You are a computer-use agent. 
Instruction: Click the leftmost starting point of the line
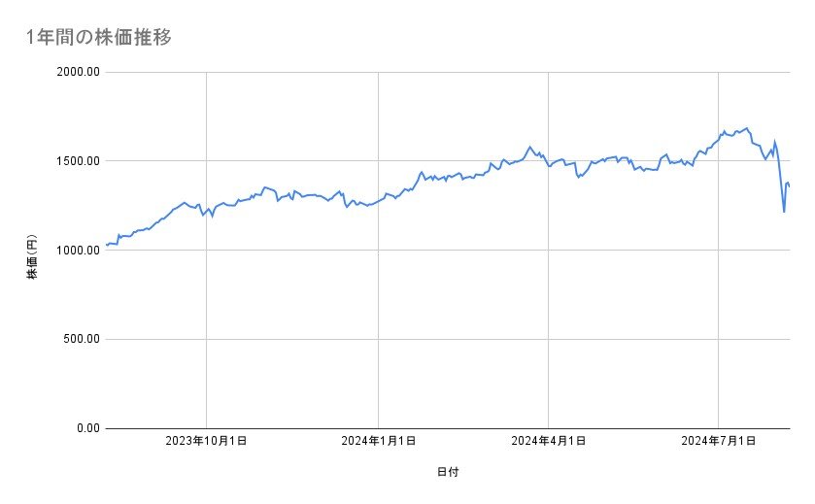click(x=105, y=245)
